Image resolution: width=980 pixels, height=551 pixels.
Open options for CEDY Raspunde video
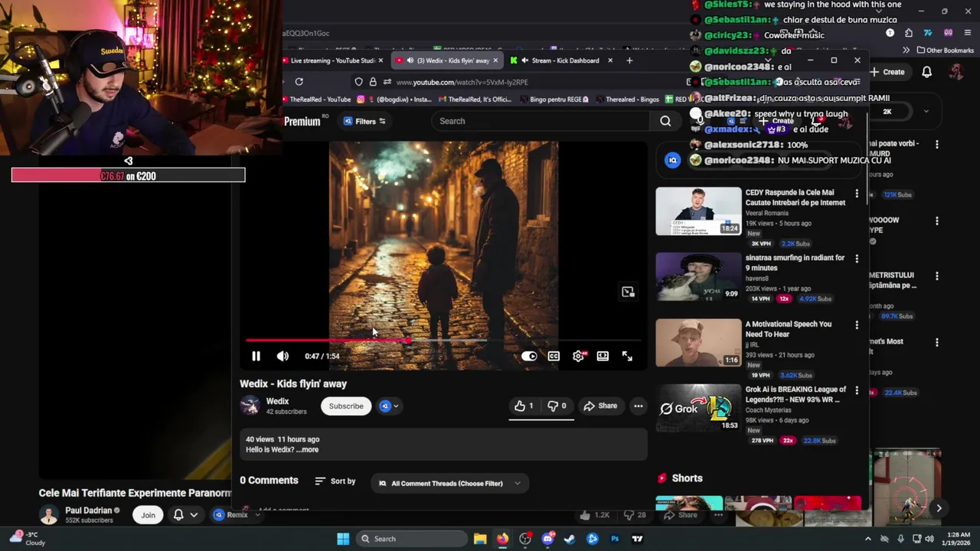tap(857, 194)
